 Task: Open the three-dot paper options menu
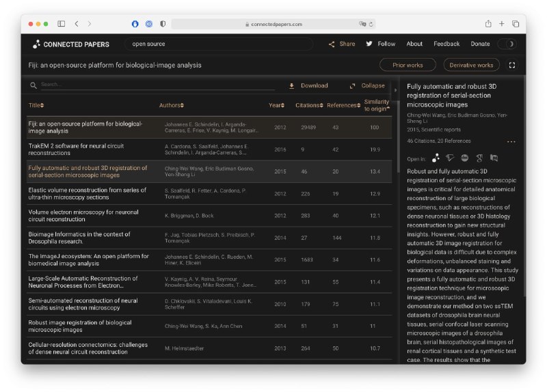coord(511,141)
